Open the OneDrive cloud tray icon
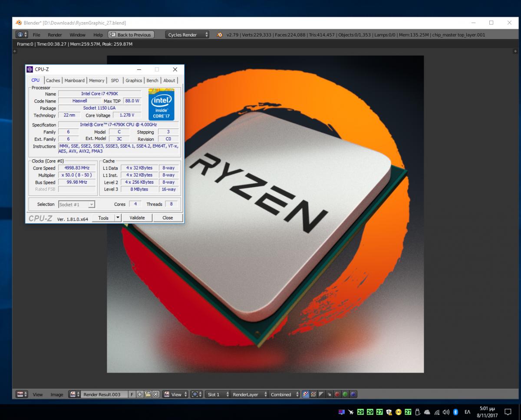Image resolution: width=521 pixels, height=420 pixels. [x=427, y=412]
